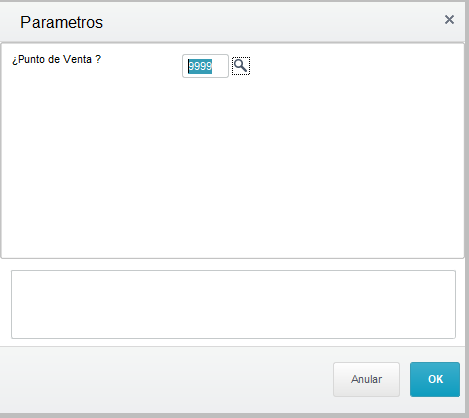Click the empty description box below
The height and width of the screenshot is (418, 469).
(x=233, y=304)
